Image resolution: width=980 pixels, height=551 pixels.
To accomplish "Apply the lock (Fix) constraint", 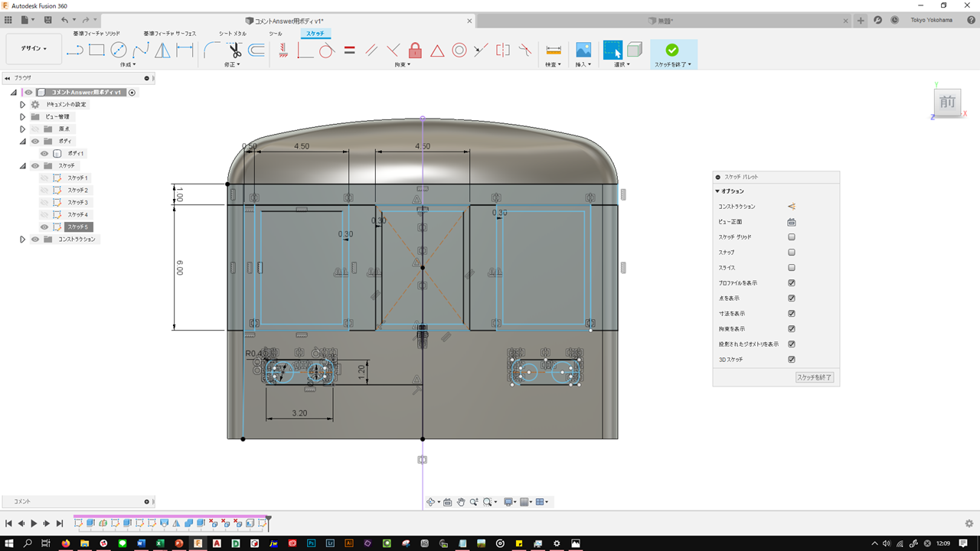I will click(x=415, y=51).
